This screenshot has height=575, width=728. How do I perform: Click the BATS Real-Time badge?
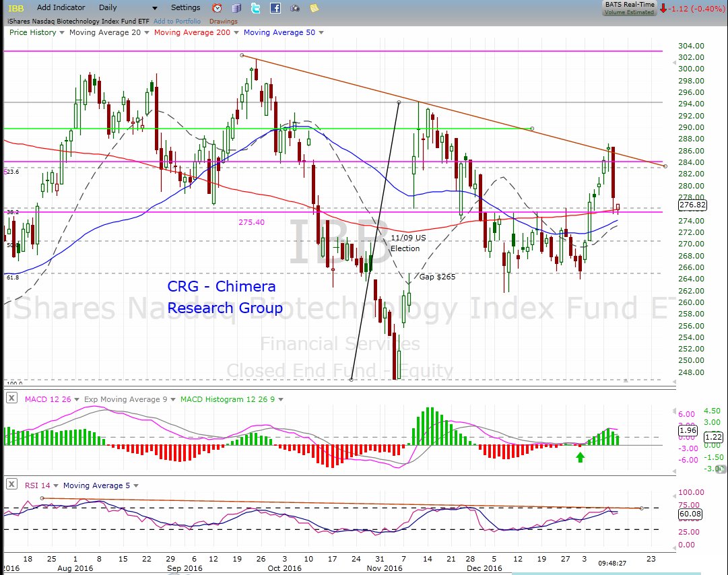pos(630,4)
